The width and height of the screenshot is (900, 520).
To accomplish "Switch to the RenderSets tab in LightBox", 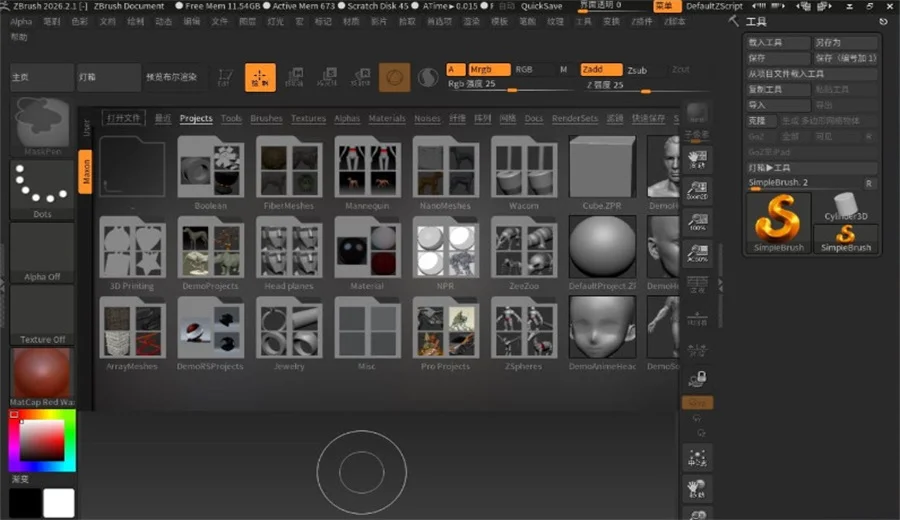I will coord(575,118).
